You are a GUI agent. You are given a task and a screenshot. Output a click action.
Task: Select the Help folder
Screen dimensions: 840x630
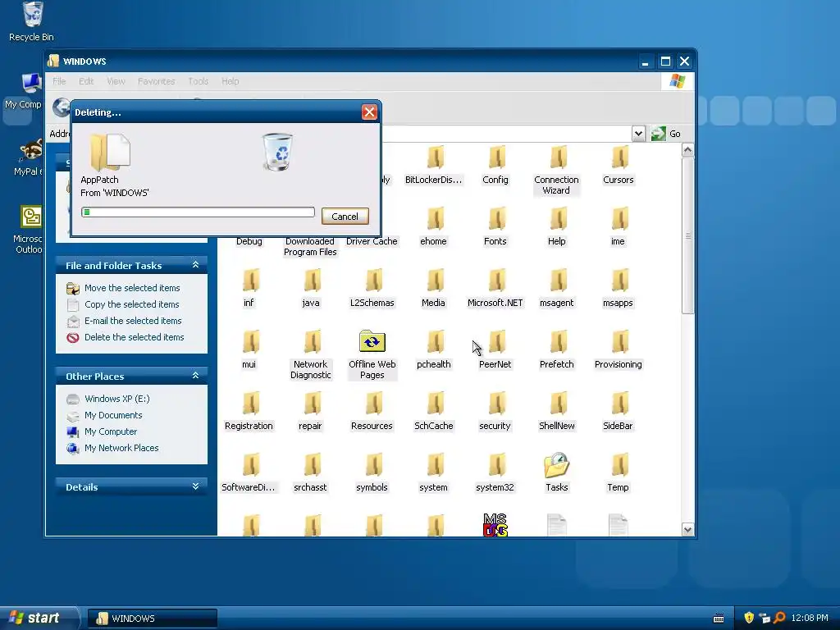557,226
